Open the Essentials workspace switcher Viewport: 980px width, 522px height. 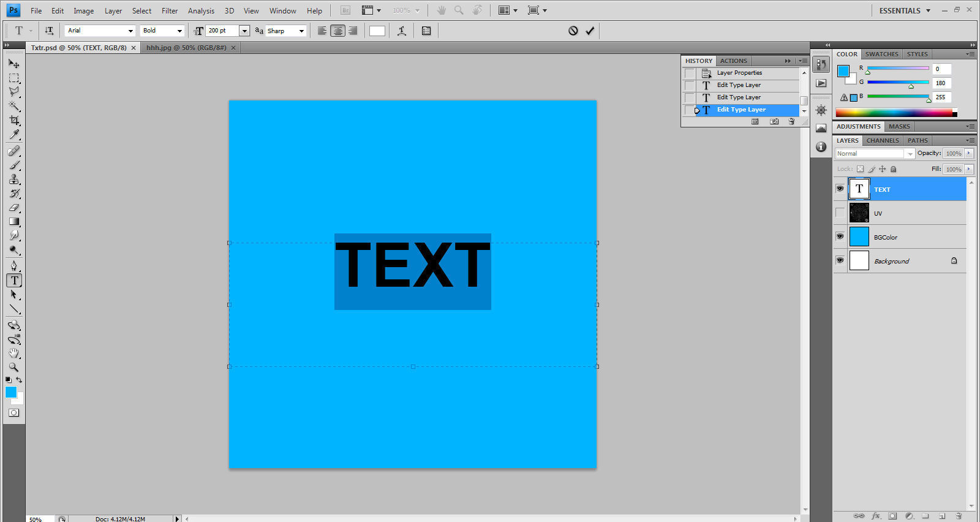coord(905,10)
